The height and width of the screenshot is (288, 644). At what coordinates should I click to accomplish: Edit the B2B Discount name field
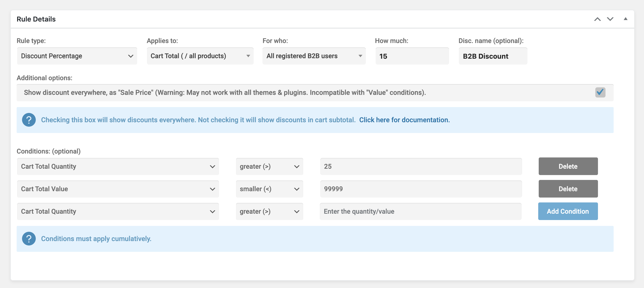pyautogui.click(x=493, y=56)
